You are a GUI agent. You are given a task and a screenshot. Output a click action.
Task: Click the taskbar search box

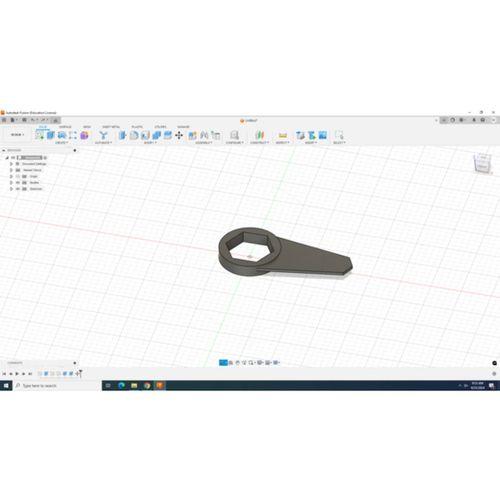tap(57, 386)
